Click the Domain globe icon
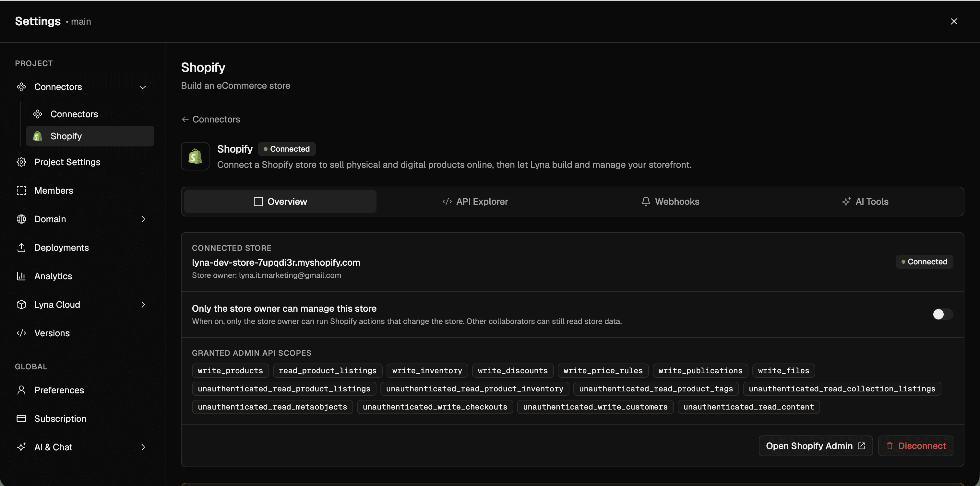Screen dimensions: 980x486 (x=21, y=219)
